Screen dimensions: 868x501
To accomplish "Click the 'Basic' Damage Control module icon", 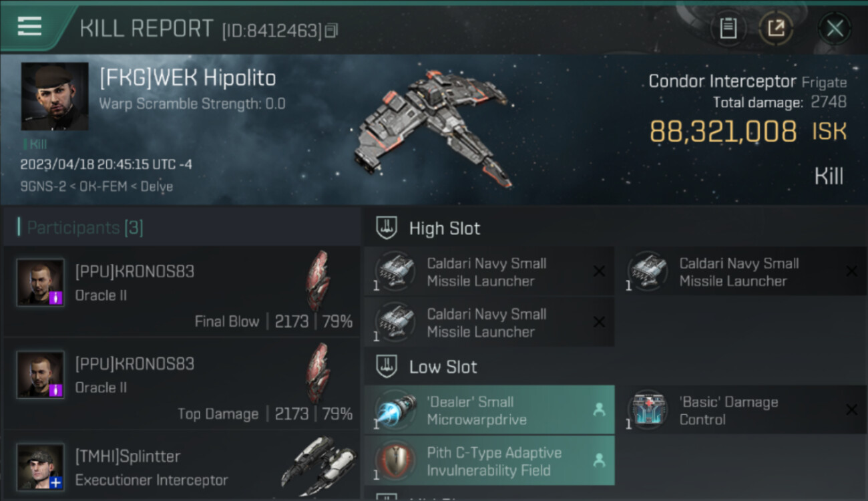I will pos(648,410).
